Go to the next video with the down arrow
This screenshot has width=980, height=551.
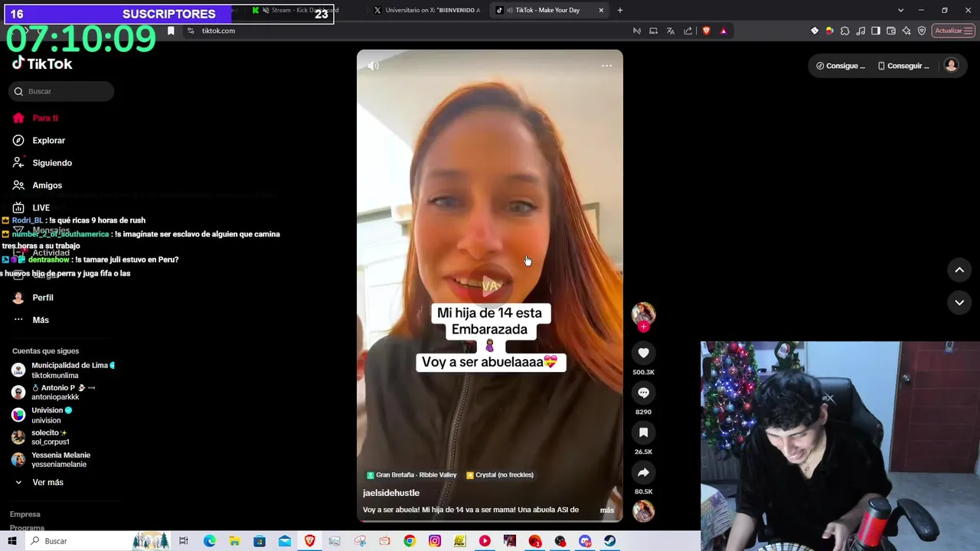959,302
